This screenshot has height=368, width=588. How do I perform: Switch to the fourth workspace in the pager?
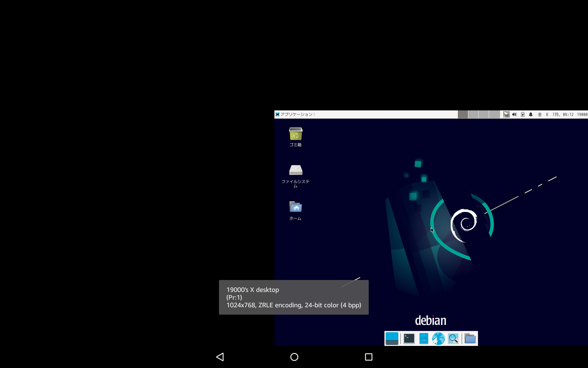[494, 114]
